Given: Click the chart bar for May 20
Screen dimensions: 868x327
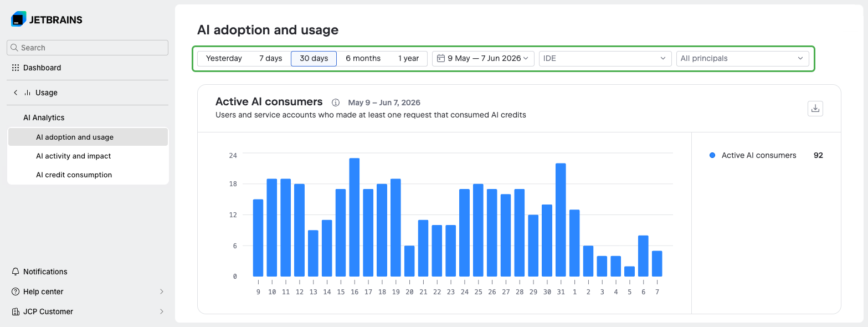Looking at the screenshot, I should [409, 261].
